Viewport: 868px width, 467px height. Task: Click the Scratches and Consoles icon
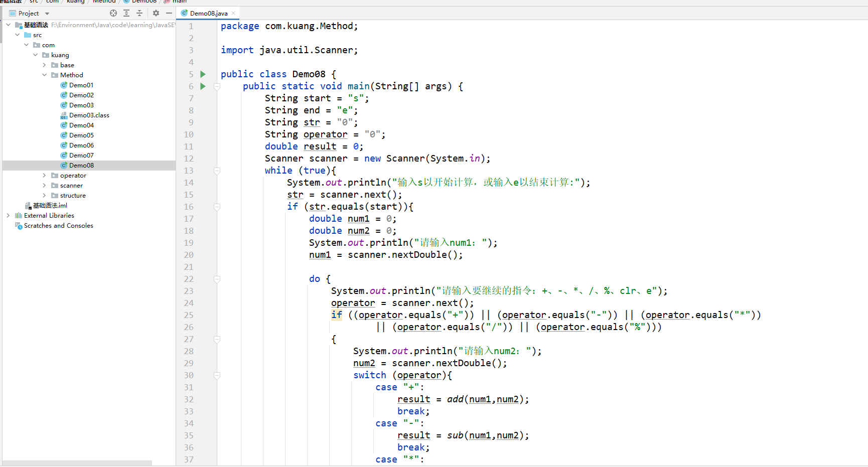coord(19,226)
